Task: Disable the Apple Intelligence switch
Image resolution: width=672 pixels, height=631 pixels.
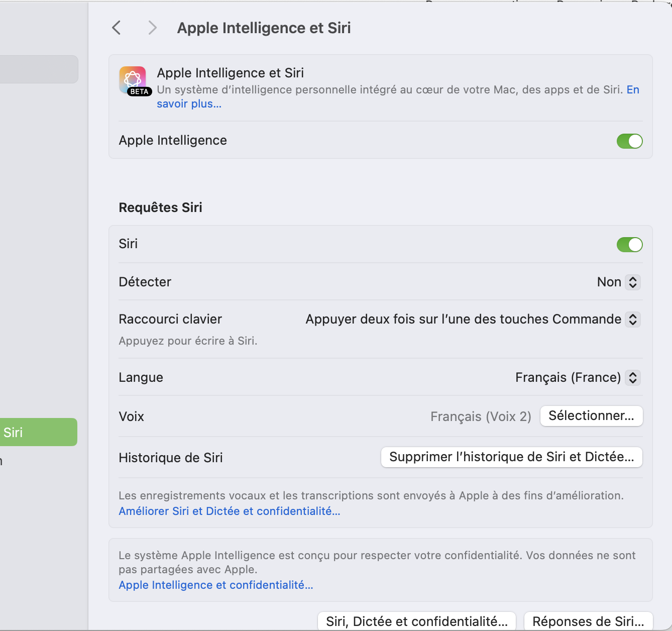Action: pyautogui.click(x=629, y=141)
